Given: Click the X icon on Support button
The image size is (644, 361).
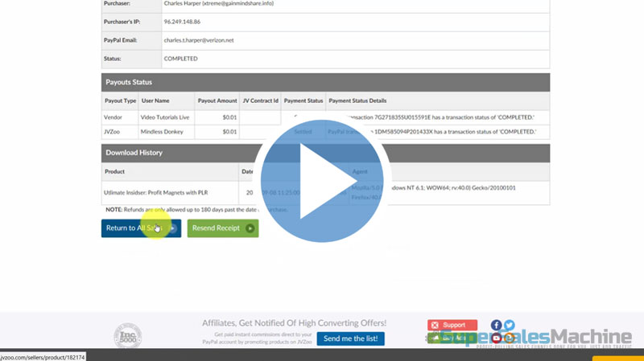Looking at the screenshot, I should [x=434, y=325].
